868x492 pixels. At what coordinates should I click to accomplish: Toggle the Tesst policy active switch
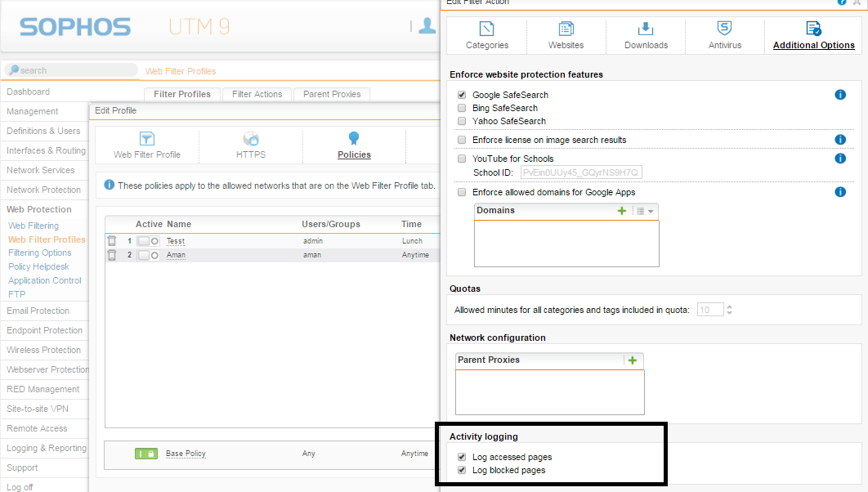tap(149, 241)
